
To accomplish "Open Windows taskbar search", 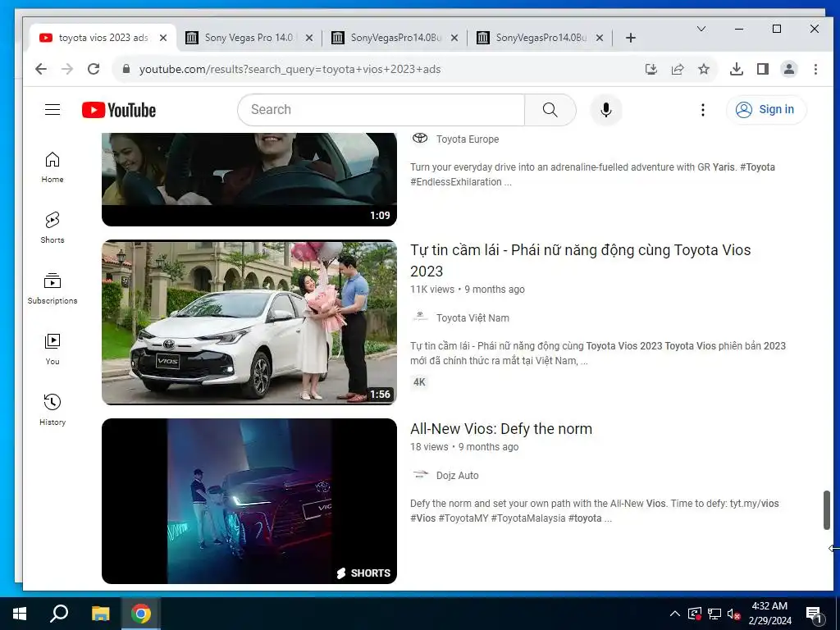I will coord(59,614).
